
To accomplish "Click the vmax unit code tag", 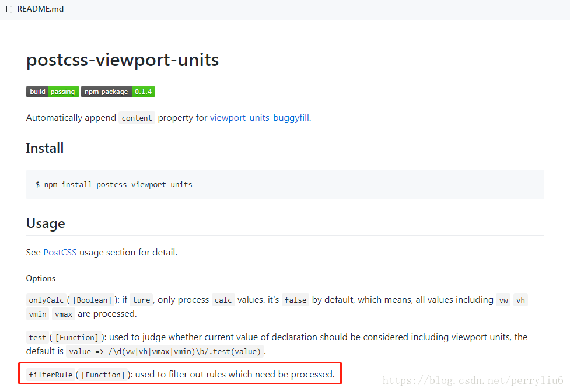I will 64,314.
